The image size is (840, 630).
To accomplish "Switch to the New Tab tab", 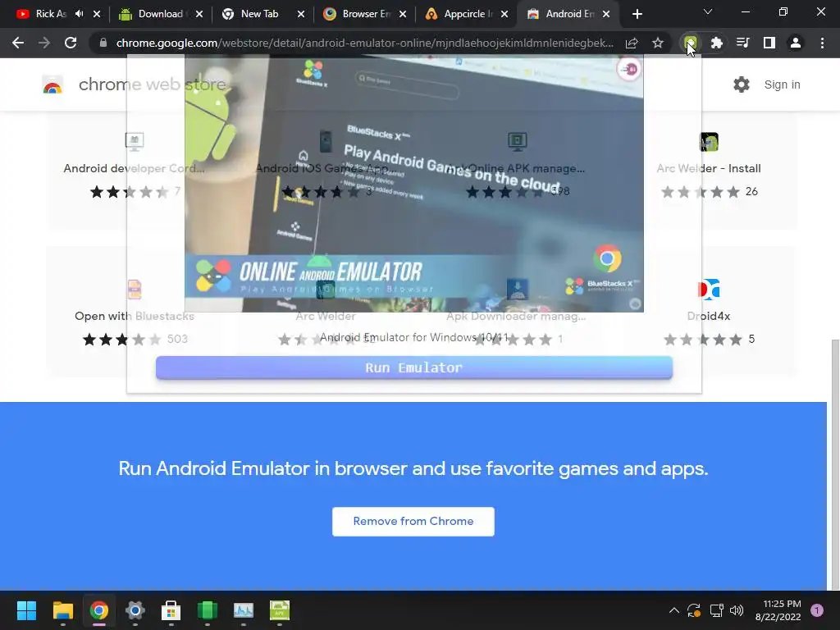I will click(259, 14).
